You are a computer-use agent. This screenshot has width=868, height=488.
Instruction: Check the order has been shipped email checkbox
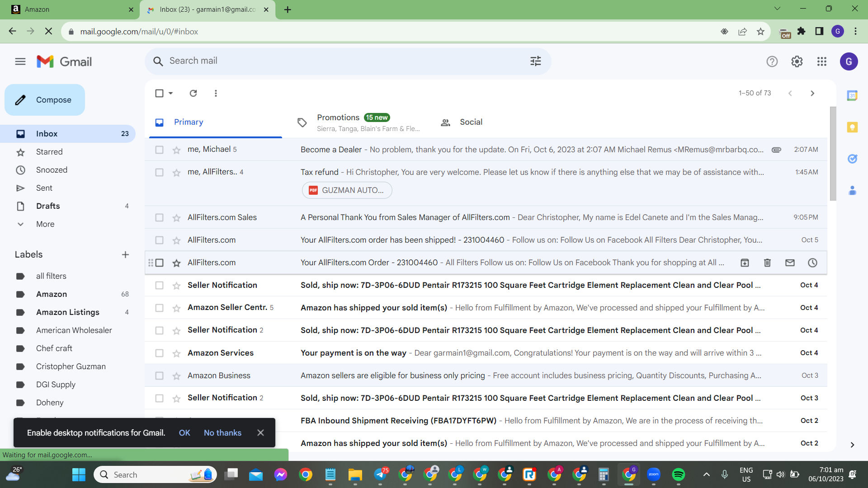pos(159,240)
